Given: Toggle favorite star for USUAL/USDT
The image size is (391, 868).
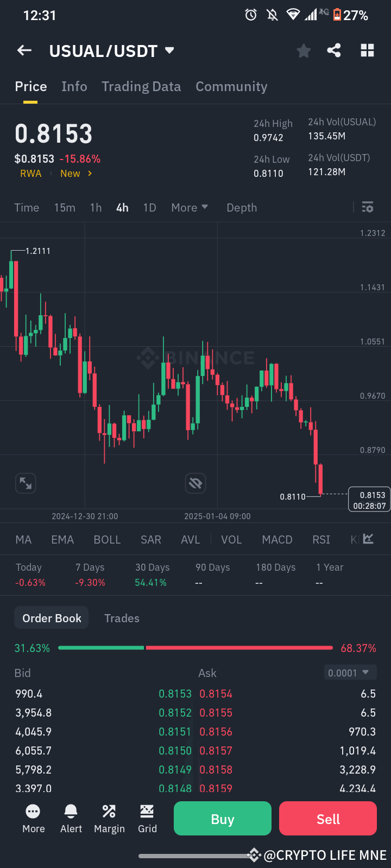Looking at the screenshot, I should click(303, 50).
